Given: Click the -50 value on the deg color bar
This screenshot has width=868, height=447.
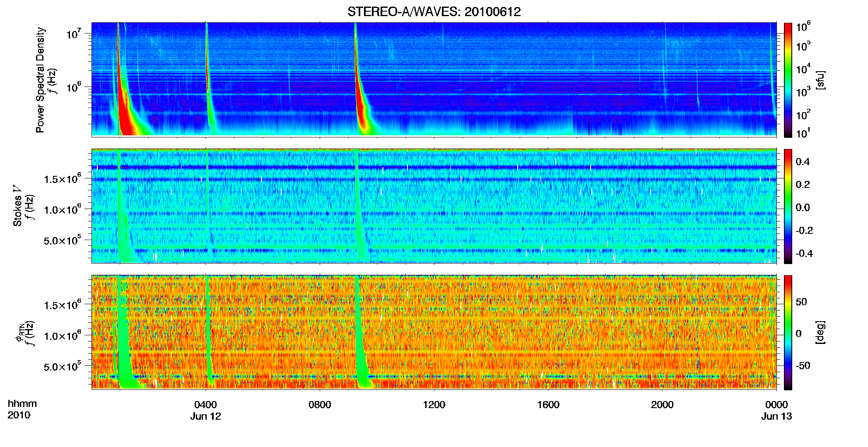Looking at the screenshot, I should pyautogui.click(x=803, y=366).
